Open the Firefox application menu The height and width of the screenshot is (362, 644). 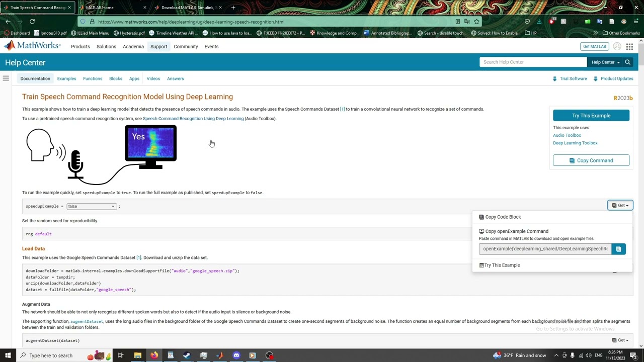coord(636,22)
